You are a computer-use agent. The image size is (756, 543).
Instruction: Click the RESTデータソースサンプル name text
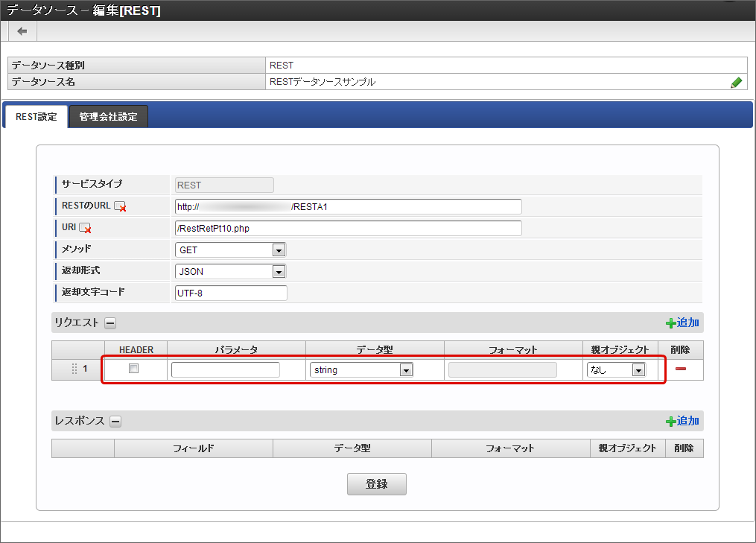(322, 82)
